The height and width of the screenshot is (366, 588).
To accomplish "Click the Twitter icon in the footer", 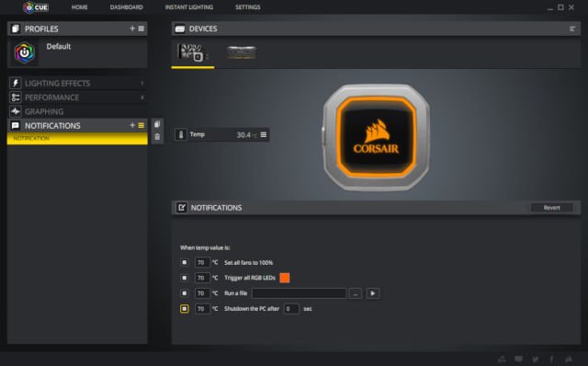I will click(x=535, y=359).
